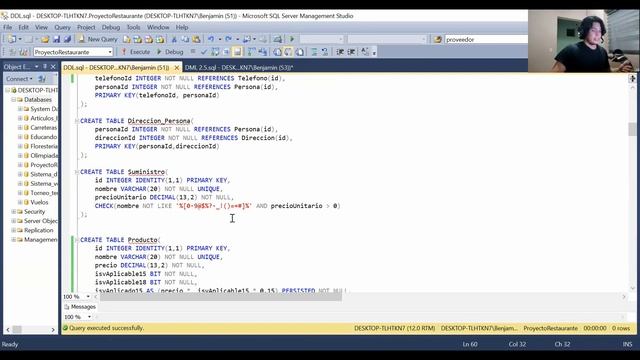Open the Window menu
Screen dimensions: 640x360
(x=158, y=27)
